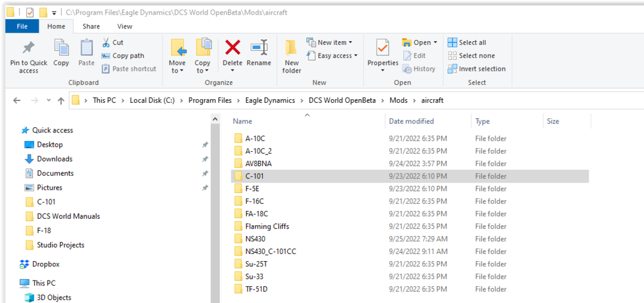This screenshot has width=644, height=303.
Task: Sort by the Name column header
Action: pyautogui.click(x=242, y=122)
